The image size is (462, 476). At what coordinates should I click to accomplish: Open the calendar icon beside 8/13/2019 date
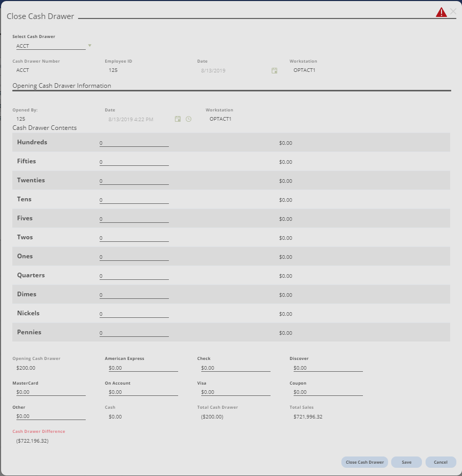[x=275, y=70]
